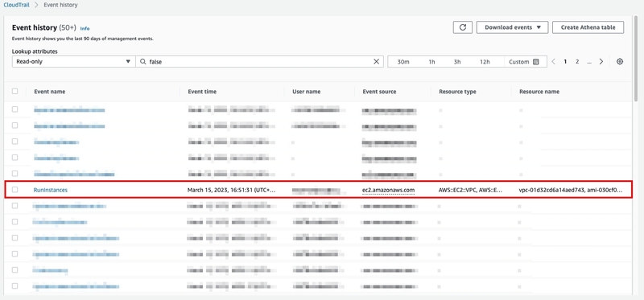Check the RunInstances row checkbox
The width and height of the screenshot is (644, 300).
pos(15,190)
